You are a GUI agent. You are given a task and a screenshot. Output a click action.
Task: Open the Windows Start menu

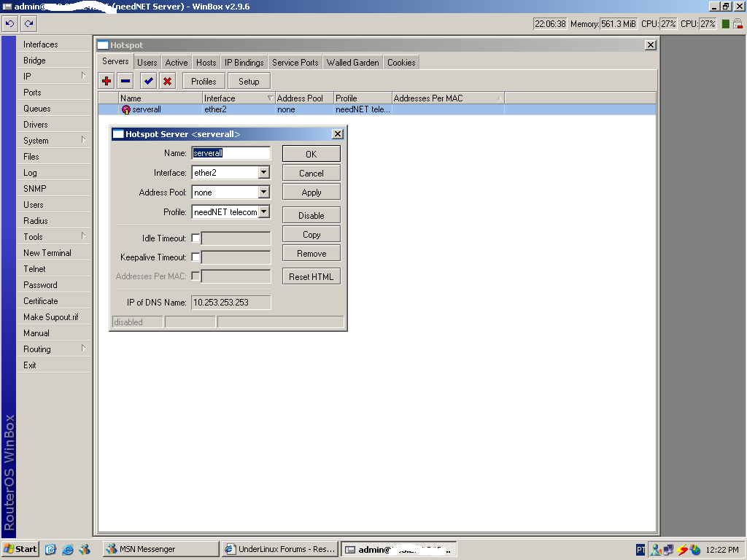[20, 549]
